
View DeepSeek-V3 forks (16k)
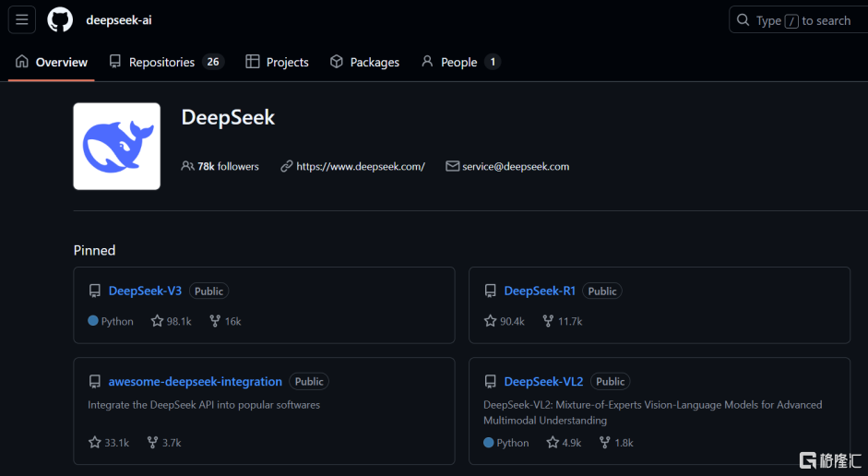click(225, 321)
